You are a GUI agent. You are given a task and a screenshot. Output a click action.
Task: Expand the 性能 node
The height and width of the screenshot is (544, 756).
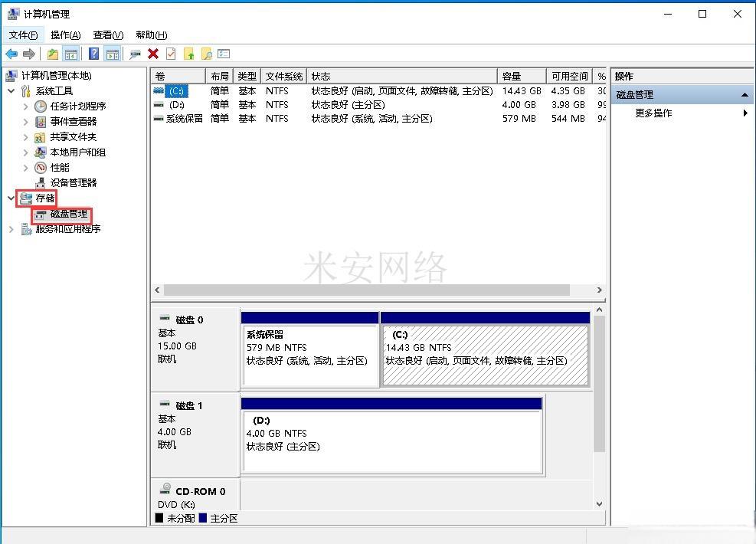[x=25, y=168]
